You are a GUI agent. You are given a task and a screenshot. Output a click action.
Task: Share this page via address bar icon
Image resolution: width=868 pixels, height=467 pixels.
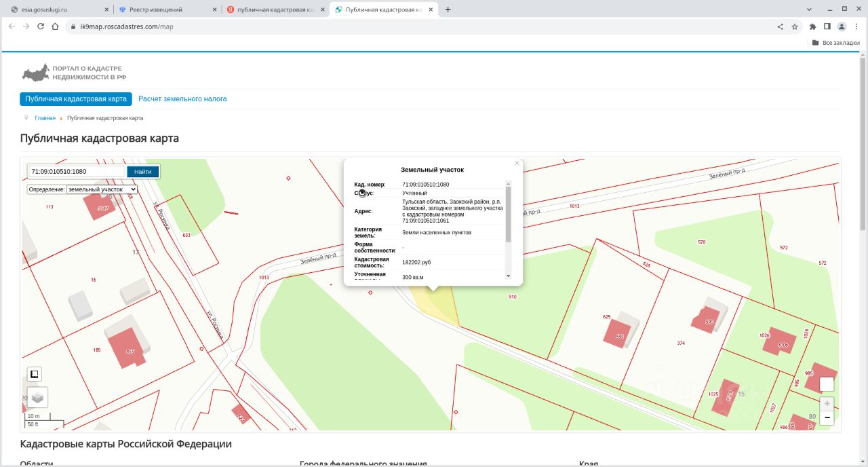point(780,26)
